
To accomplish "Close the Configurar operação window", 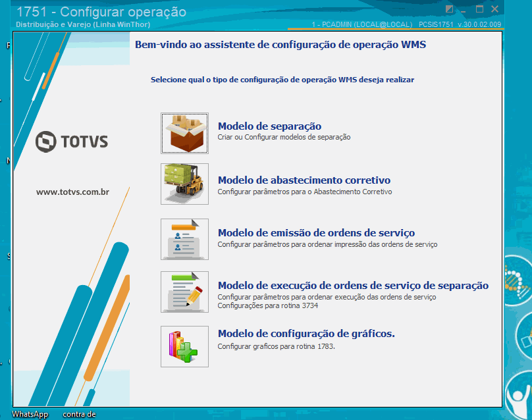I will (x=494, y=9).
